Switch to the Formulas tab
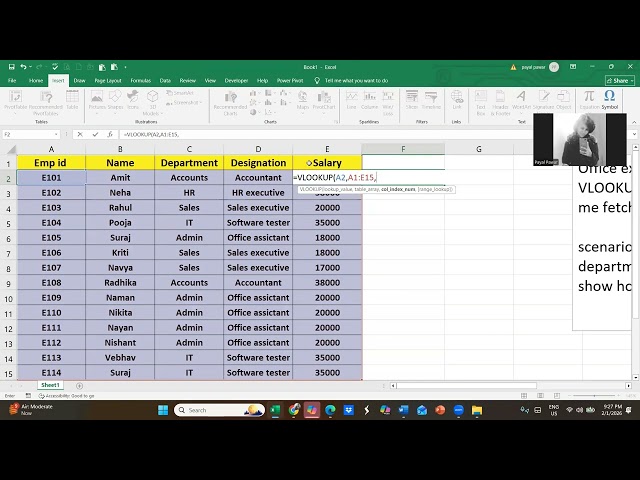 141,80
